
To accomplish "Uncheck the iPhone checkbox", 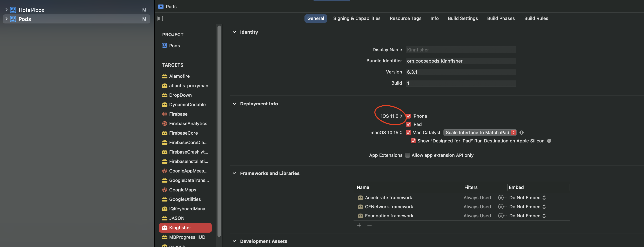I will (x=409, y=116).
